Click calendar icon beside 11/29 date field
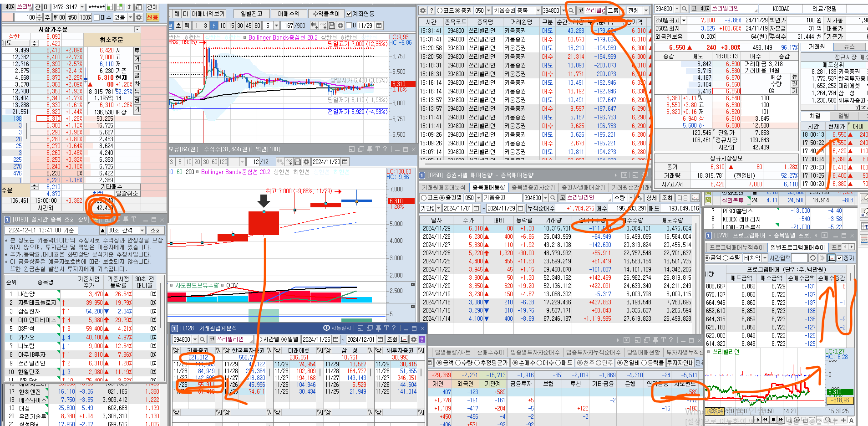The image size is (868, 426). click(379, 26)
